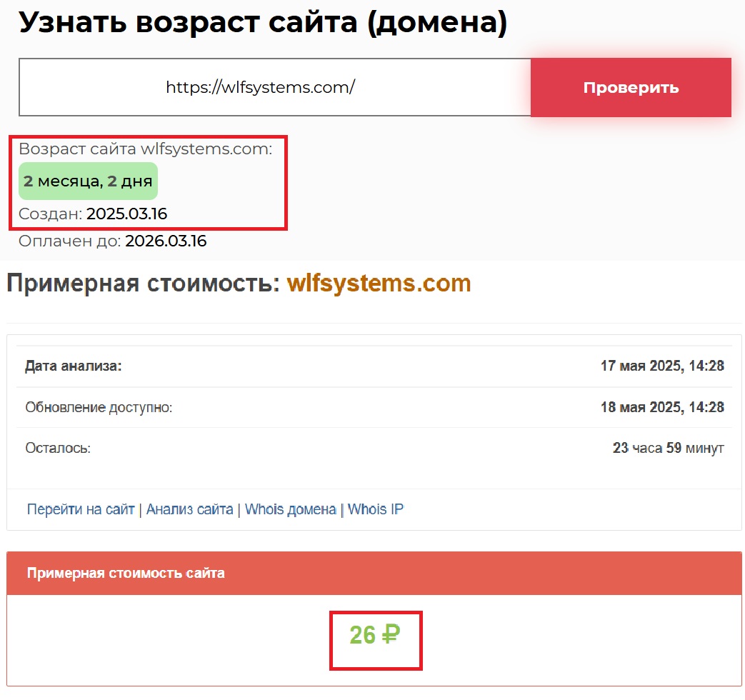
Task: Follow the Whois домена link
Action: 290,509
